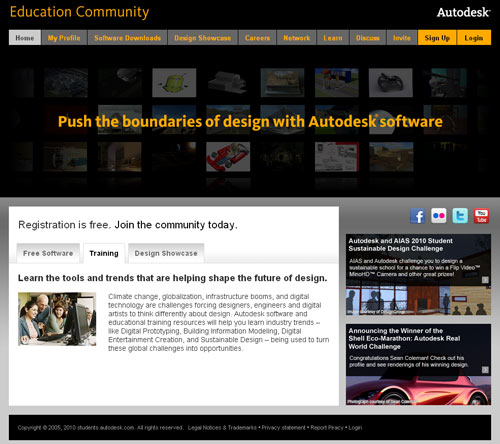Viewport: 500px width, 444px height.
Task: Open Software Downloads in navigation bar
Action: coord(128,38)
